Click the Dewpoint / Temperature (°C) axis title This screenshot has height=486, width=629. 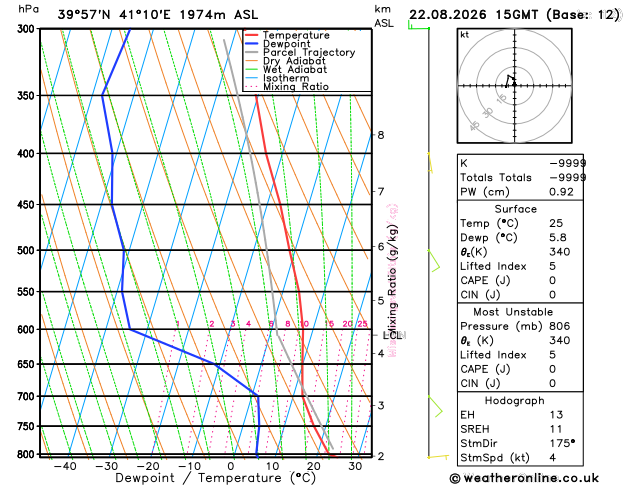pos(216,478)
